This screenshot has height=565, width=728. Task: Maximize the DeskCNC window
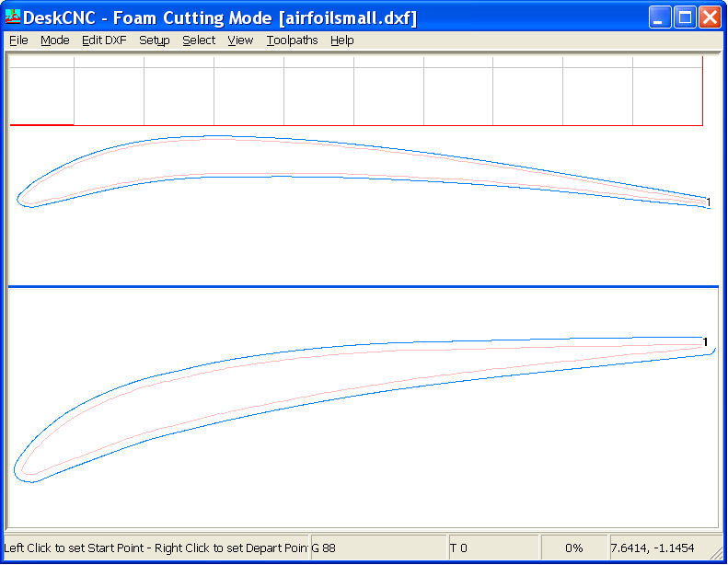click(685, 17)
